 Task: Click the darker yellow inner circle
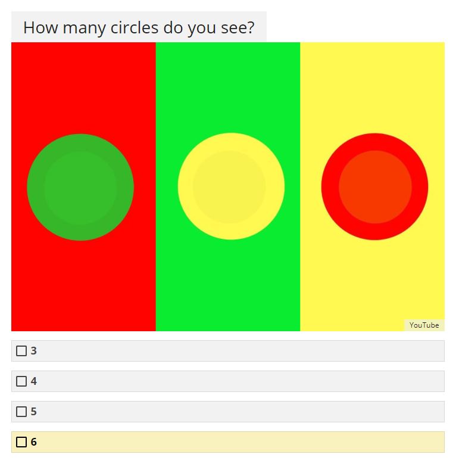(229, 187)
